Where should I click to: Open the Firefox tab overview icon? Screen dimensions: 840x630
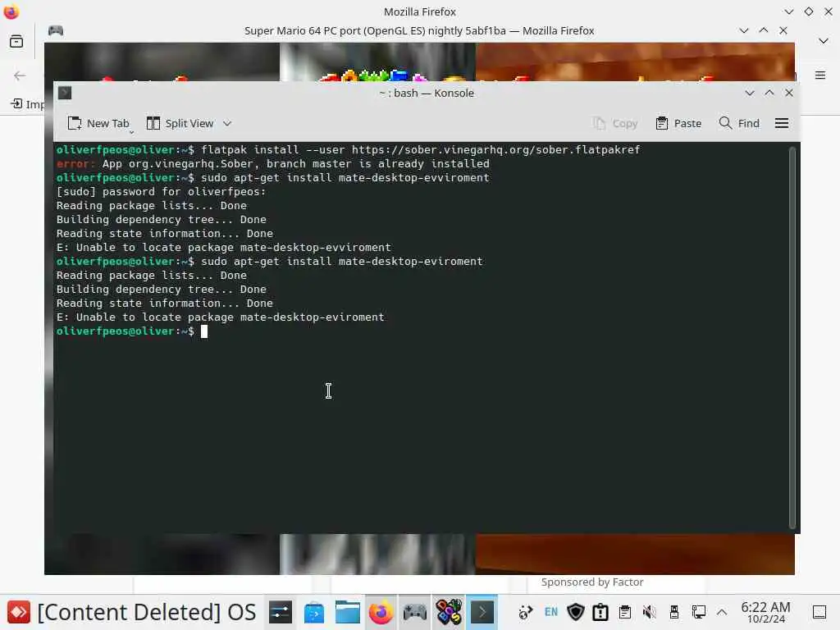pos(16,41)
